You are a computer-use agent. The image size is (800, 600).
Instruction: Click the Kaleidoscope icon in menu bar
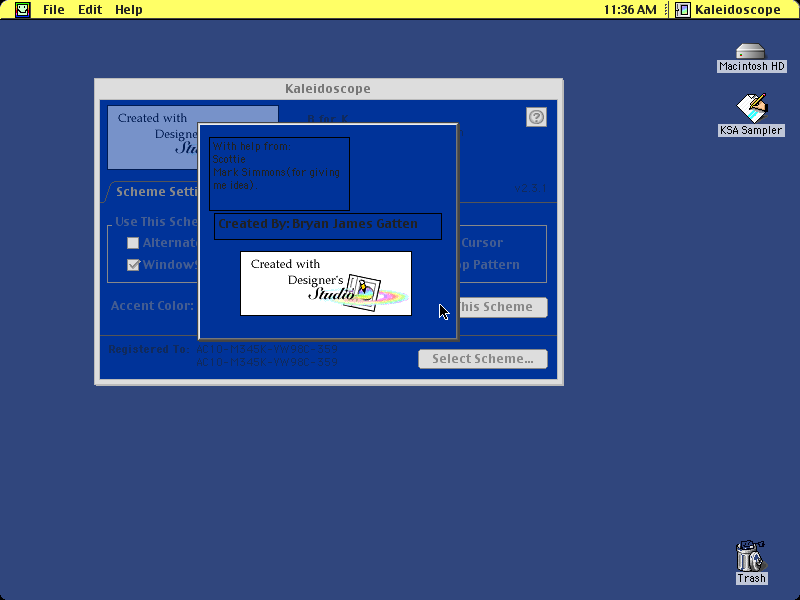(x=683, y=10)
